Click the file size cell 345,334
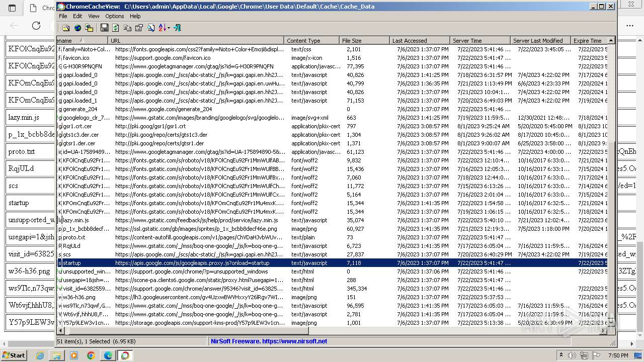This screenshot has width=644, height=362. point(357,289)
